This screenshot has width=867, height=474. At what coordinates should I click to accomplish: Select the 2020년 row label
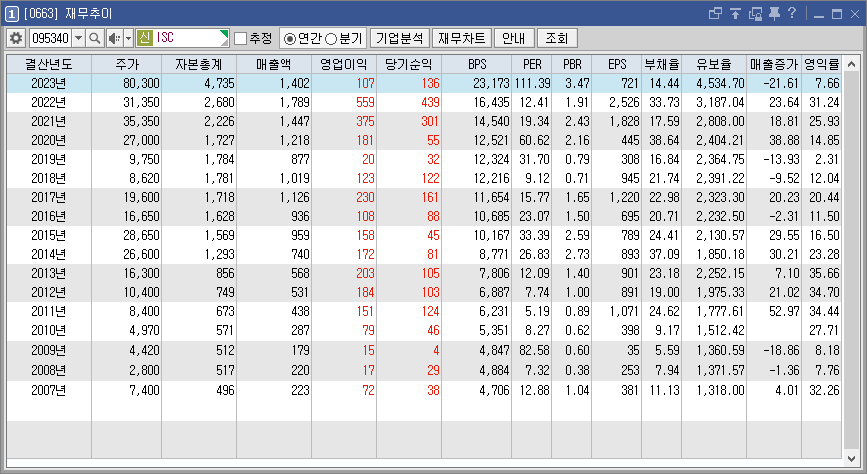point(49,140)
